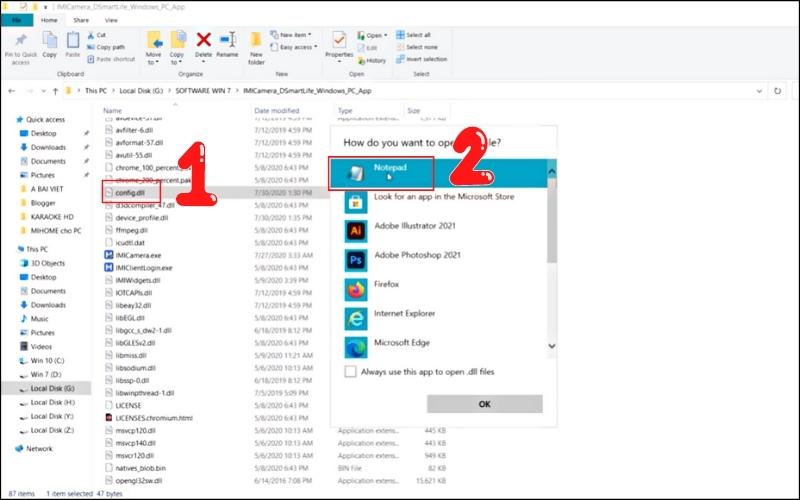Click the Paste icon in ribbon
The image size is (800, 500).
tap(72, 40)
